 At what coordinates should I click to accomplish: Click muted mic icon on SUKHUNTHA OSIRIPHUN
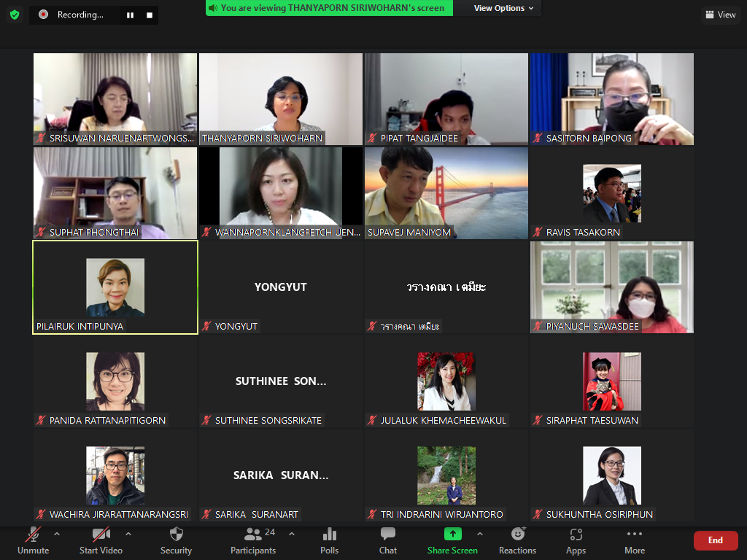click(x=538, y=514)
